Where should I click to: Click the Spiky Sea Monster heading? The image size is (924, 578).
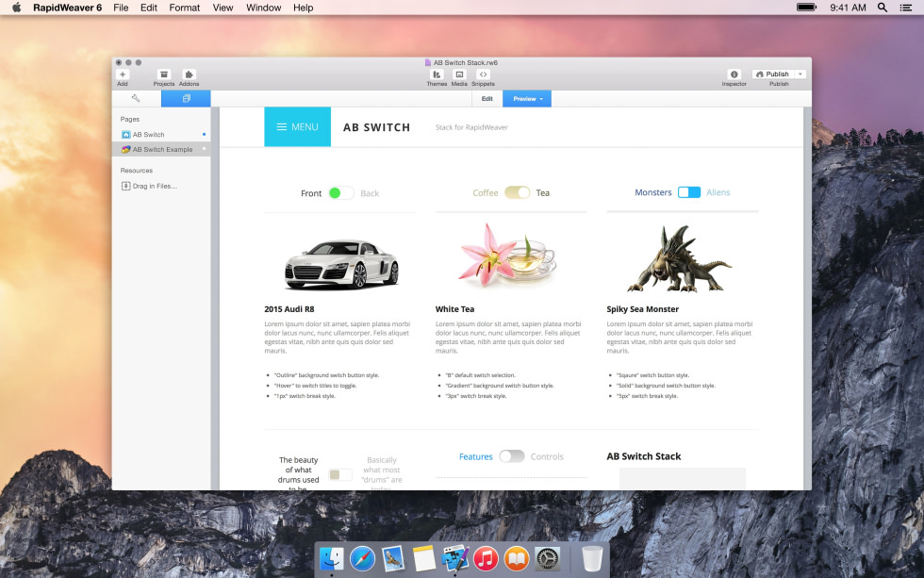(642, 308)
